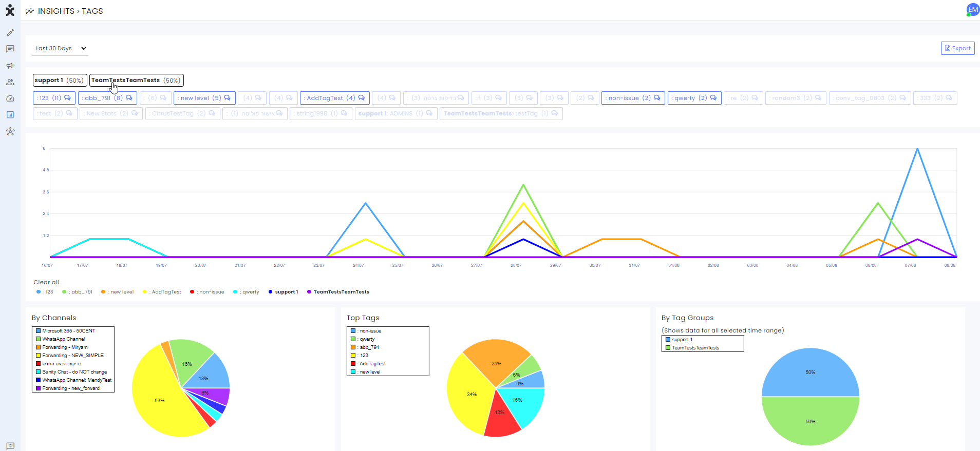Click Microsoft 365 - 50CENT channel legend swatch
The height and width of the screenshot is (451, 980).
38,331
